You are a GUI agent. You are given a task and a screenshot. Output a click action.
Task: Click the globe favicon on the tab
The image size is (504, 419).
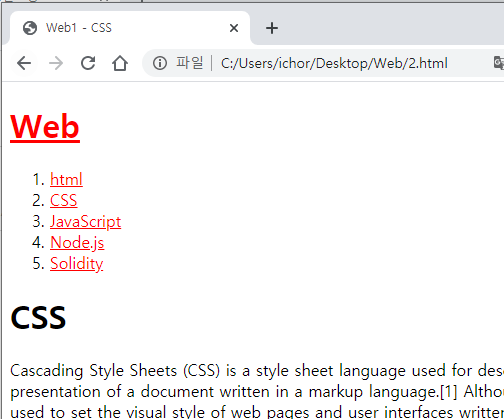[30, 28]
